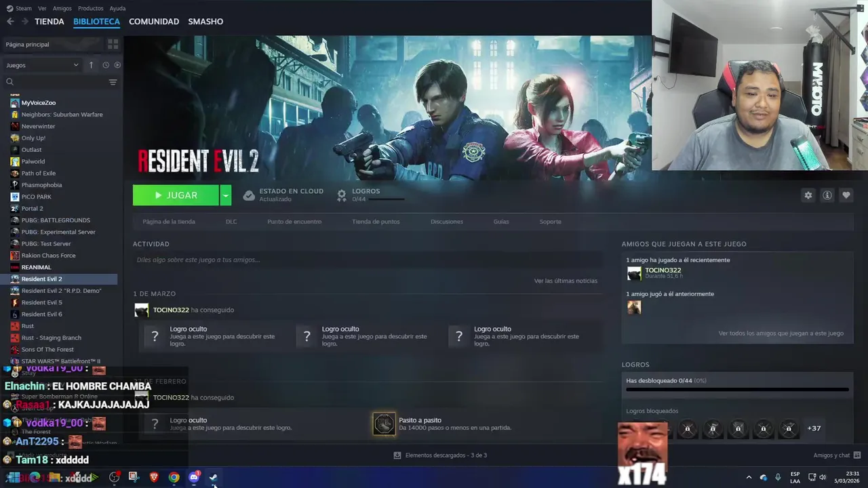The width and height of the screenshot is (868, 488).
Task: Switch to the COMUNIDAD tab
Action: pyautogui.click(x=154, y=22)
